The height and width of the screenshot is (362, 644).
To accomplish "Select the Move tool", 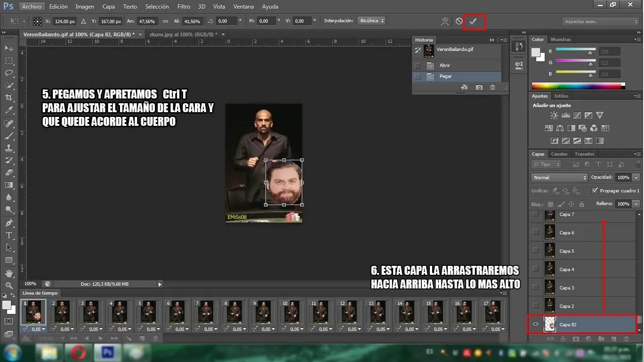I will pos(9,48).
